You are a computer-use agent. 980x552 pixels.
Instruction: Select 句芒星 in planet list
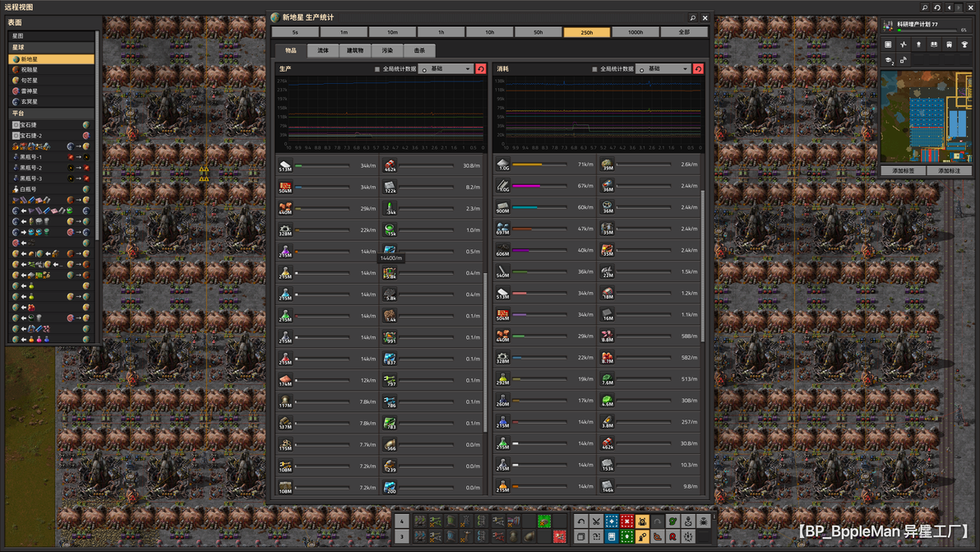(51, 80)
